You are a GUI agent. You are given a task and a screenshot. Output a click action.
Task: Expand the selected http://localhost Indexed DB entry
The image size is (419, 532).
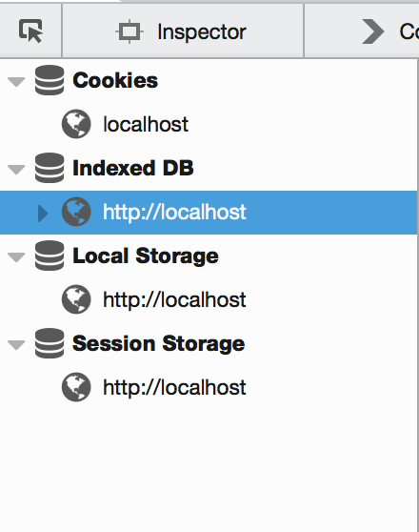pos(43,214)
